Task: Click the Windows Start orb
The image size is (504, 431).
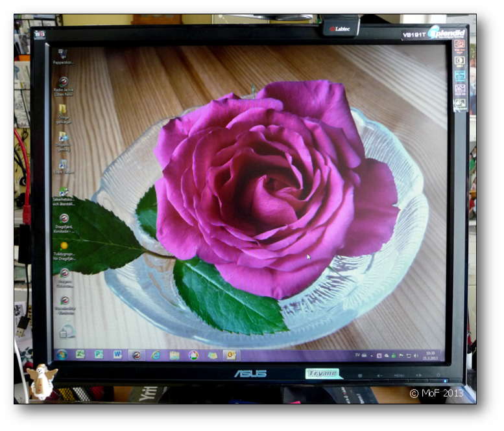Action: (62, 355)
